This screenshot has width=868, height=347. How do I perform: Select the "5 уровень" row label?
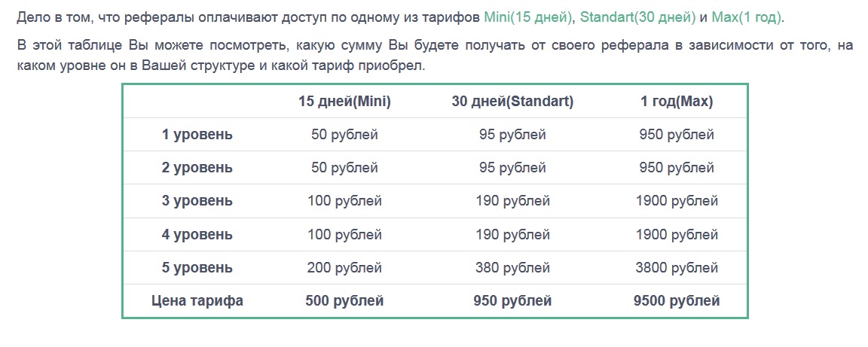tap(197, 268)
